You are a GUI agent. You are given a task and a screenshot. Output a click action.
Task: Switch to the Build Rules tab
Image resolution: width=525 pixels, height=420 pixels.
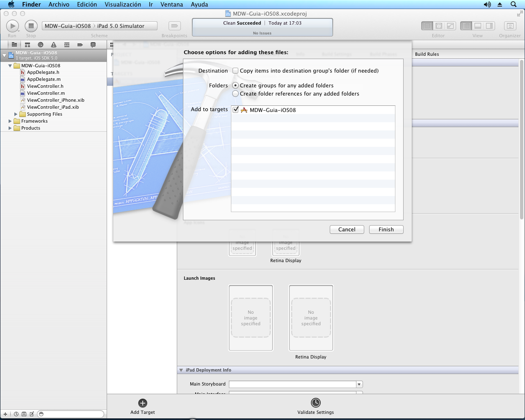427,54
